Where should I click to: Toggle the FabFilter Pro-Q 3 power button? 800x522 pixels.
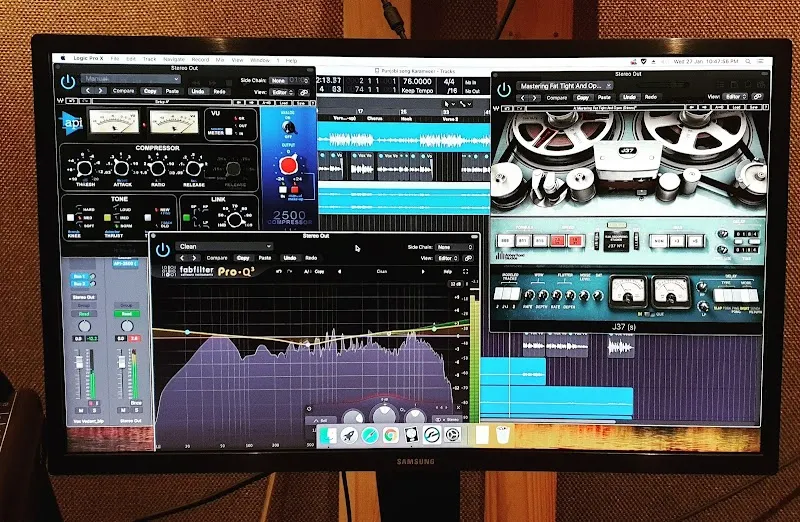[x=162, y=250]
